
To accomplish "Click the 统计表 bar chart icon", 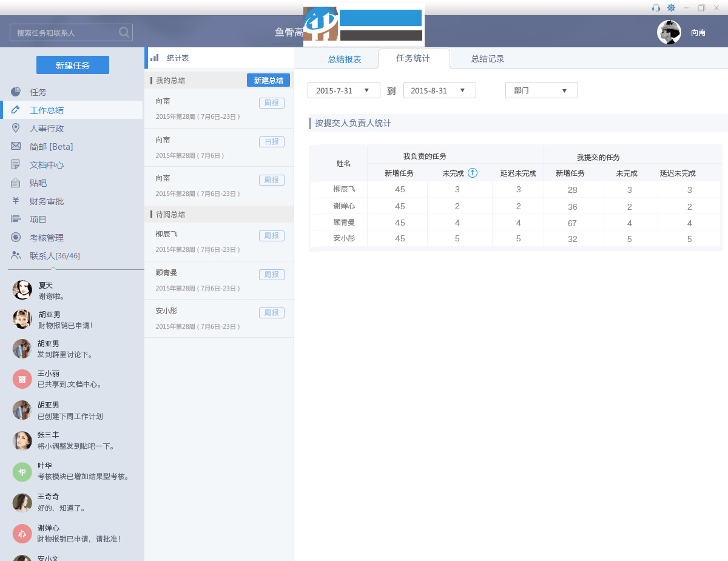I will click(x=155, y=58).
